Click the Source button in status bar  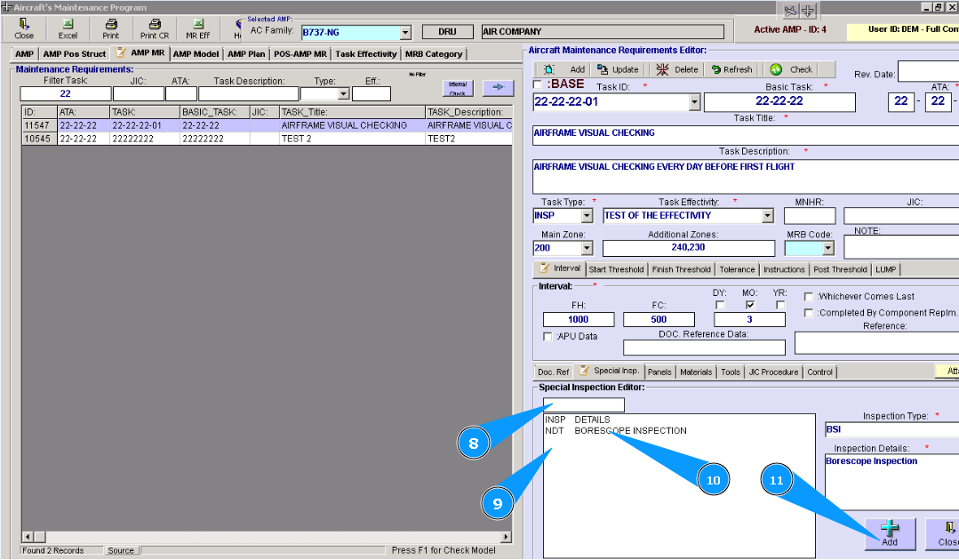pyautogui.click(x=121, y=551)
